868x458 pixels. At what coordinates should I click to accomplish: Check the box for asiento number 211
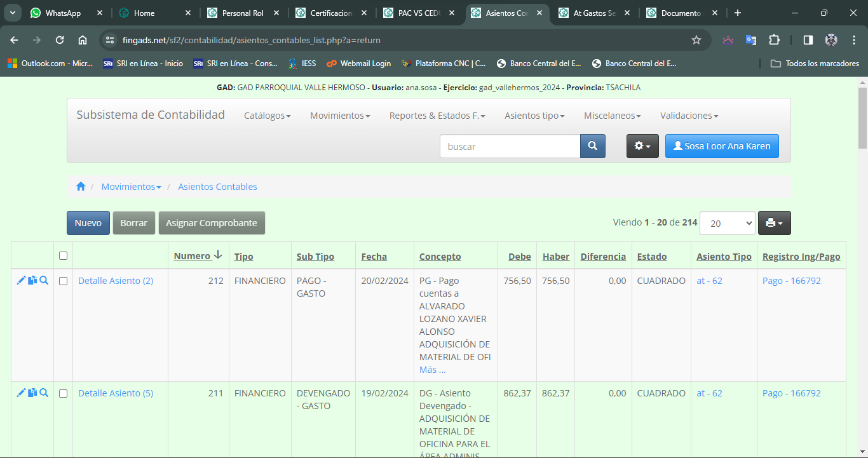[63, 393]
